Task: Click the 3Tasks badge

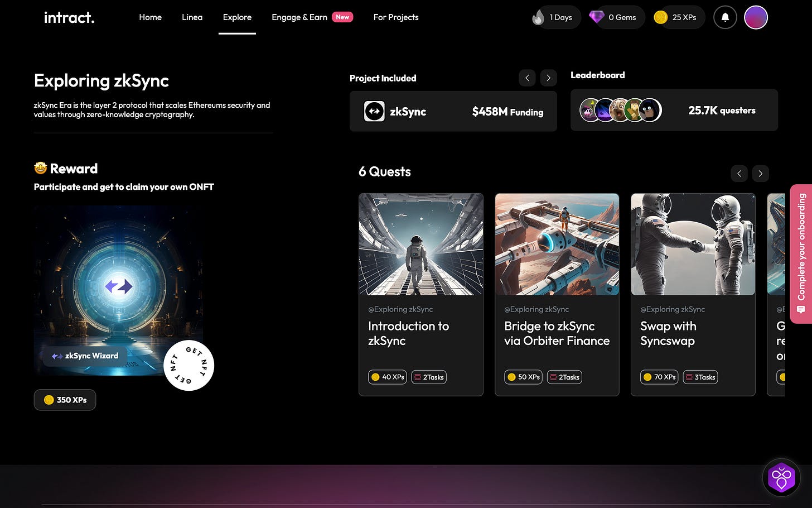Action: [x=701, y=377]
